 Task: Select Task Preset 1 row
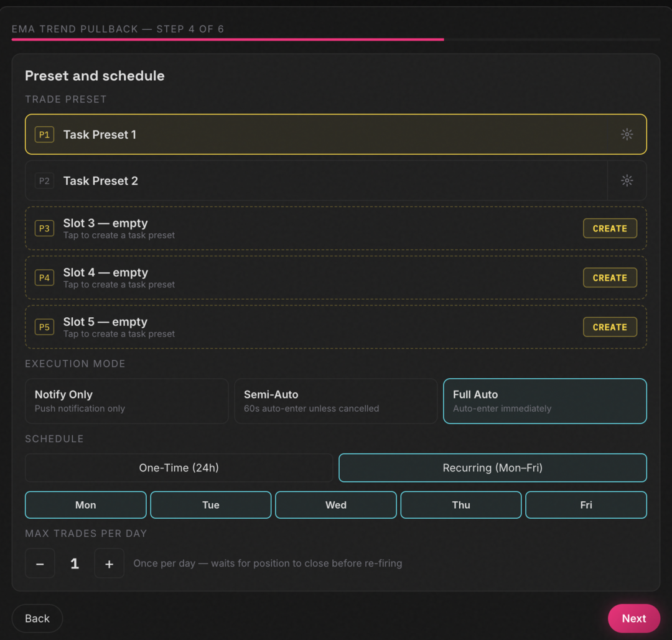pos(335,134)
